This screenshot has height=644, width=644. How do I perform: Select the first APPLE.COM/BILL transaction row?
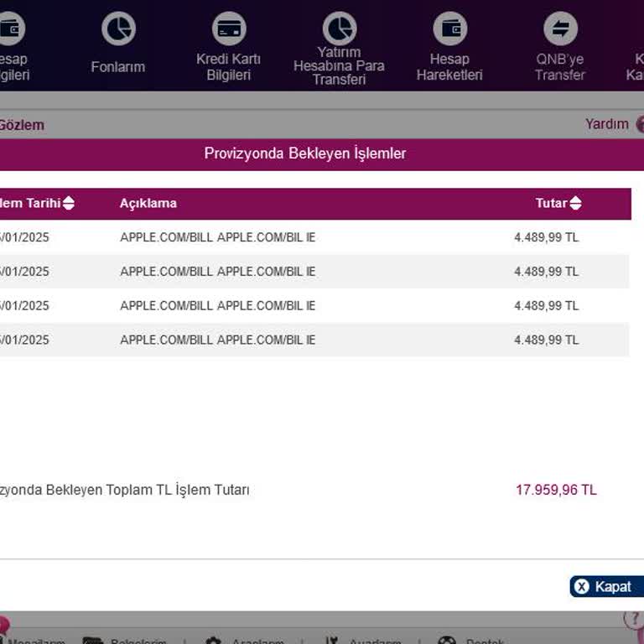click(218, 237)
